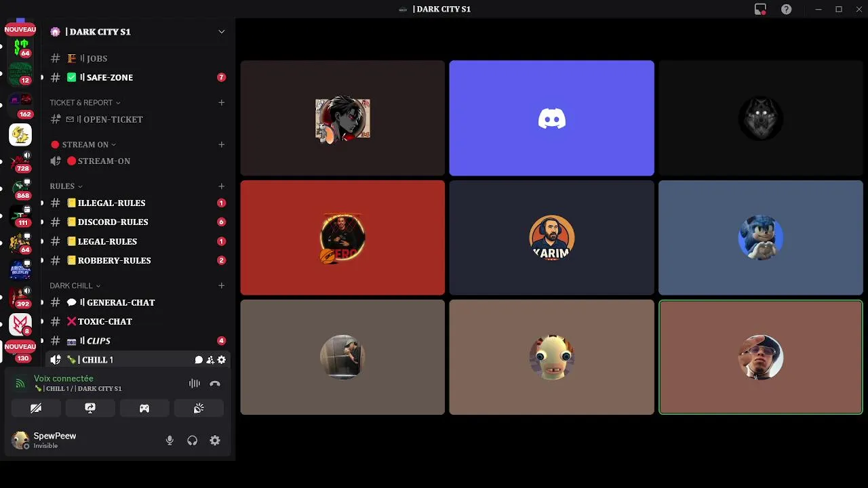
Task: Invite people to CHILL 1 channel
Action: tap(210, 360)
